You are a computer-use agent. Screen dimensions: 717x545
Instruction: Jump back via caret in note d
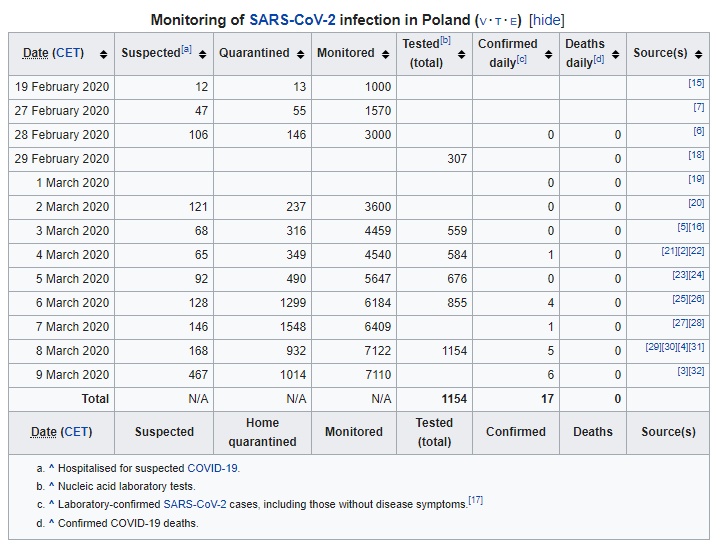pyautogui.click(x=52, y=523)
